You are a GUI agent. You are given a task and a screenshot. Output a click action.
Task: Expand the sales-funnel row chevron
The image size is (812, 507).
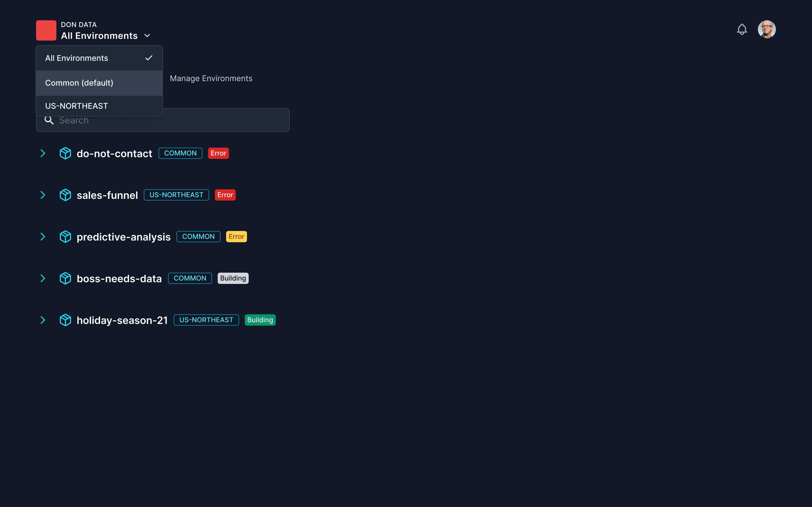tap(43, 195)
